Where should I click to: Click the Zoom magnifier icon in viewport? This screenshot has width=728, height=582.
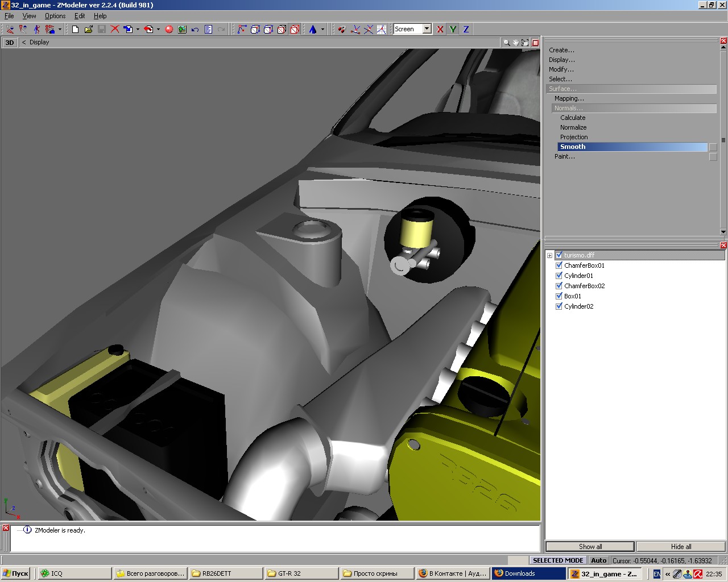506,42
